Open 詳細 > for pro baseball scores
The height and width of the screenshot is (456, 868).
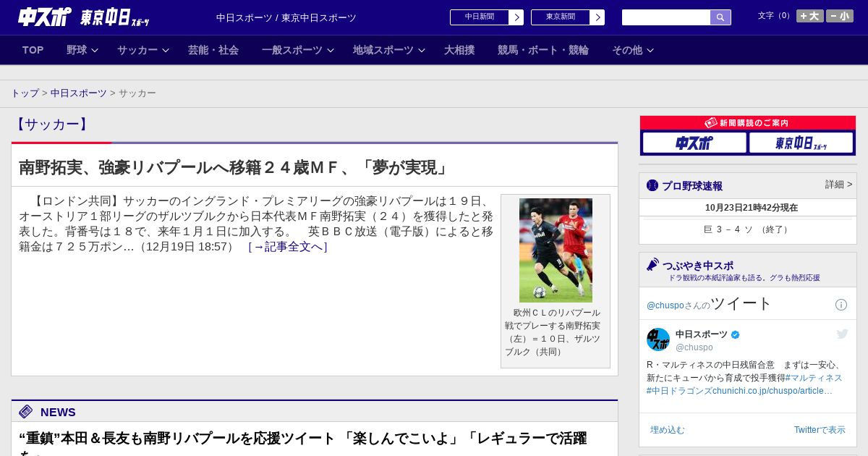point(838,185)
